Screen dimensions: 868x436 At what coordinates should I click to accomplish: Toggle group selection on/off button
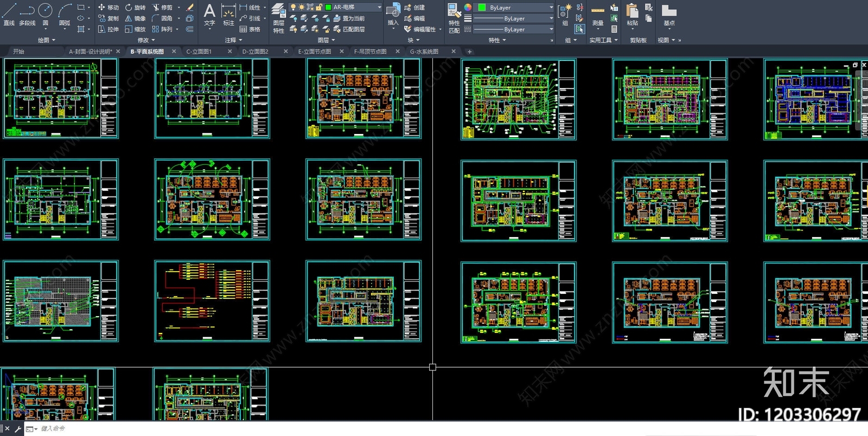coord(580,29)
